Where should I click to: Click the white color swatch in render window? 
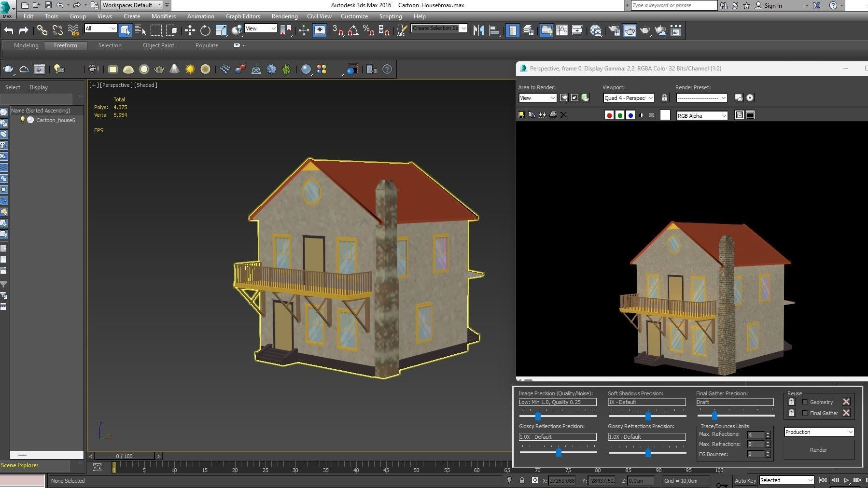665,115
